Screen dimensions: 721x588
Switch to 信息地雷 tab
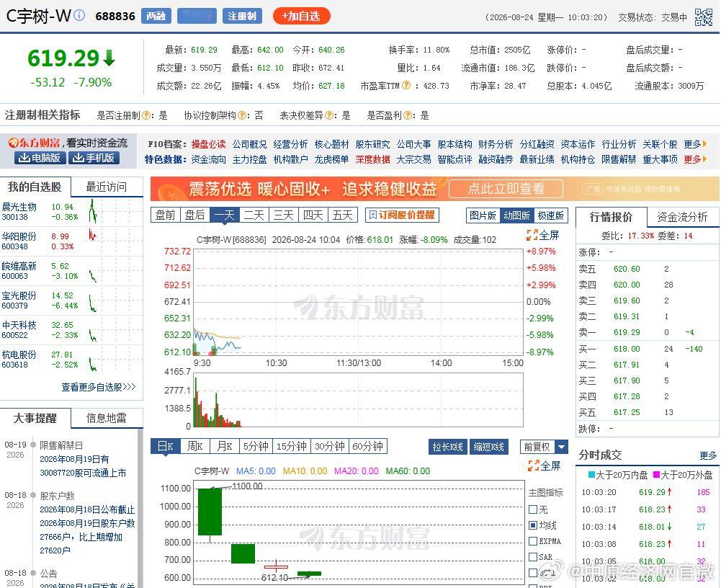tap(107, 418)
